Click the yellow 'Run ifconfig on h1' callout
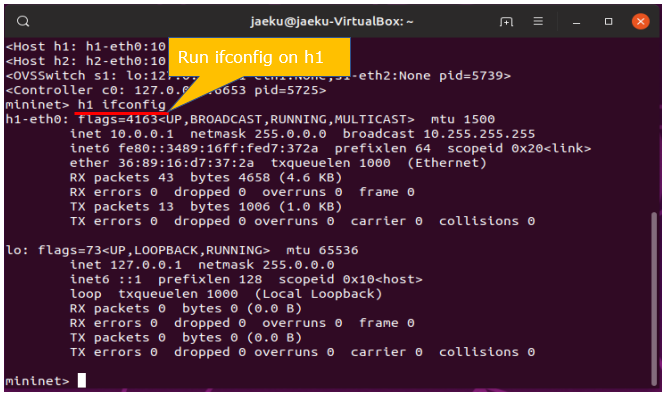Image resolution: width=664 pixels, height=396 pixels. click(259, 57)
